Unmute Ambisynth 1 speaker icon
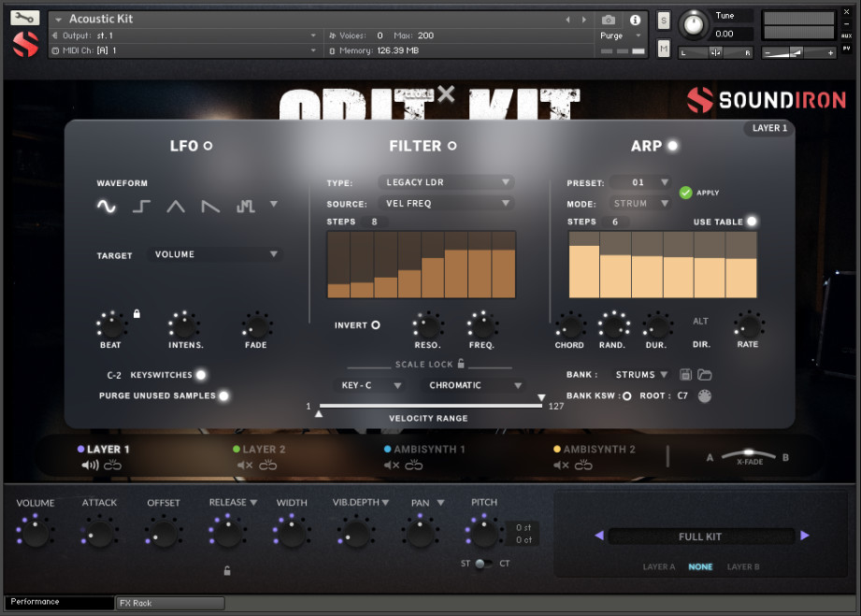 (x=392, y=465)
